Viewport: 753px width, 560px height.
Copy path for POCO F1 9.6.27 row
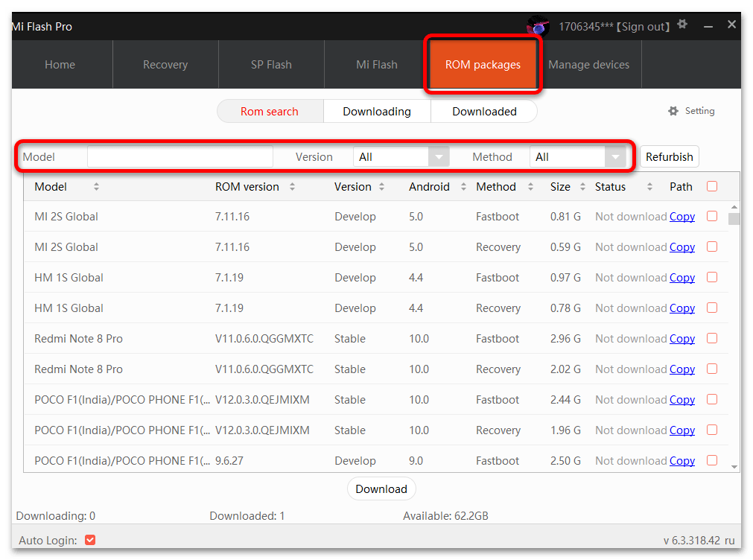coord(682,460)
